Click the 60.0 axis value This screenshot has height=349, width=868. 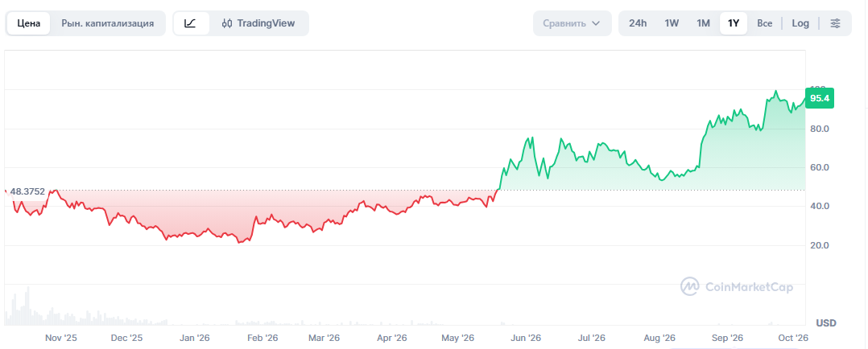pos(820,167)
